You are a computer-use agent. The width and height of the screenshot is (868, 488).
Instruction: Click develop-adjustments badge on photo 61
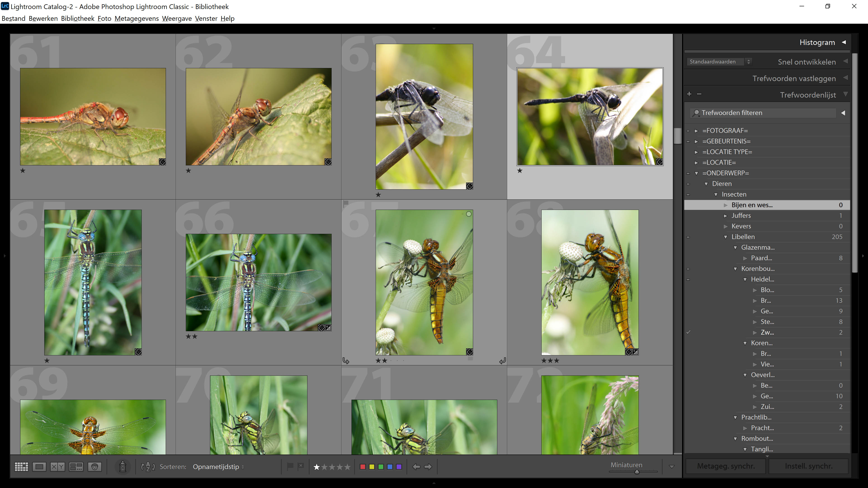pyautogui.click(x=162, y=162)
